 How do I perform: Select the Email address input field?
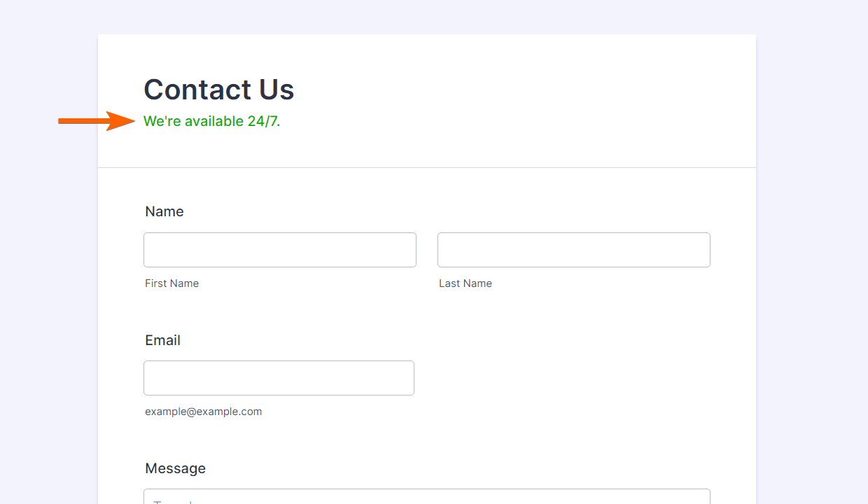pos(279,378)
